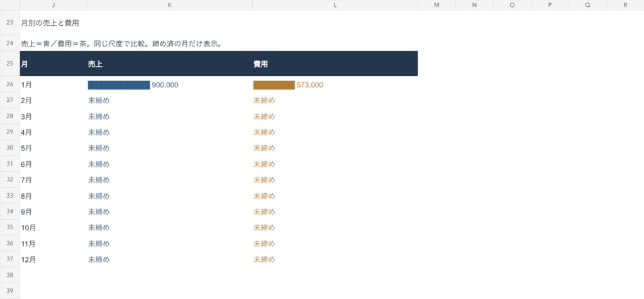The width and height of the screenshot is (644, 299).
Task: Select row header 30
Action: coord(10,148)
